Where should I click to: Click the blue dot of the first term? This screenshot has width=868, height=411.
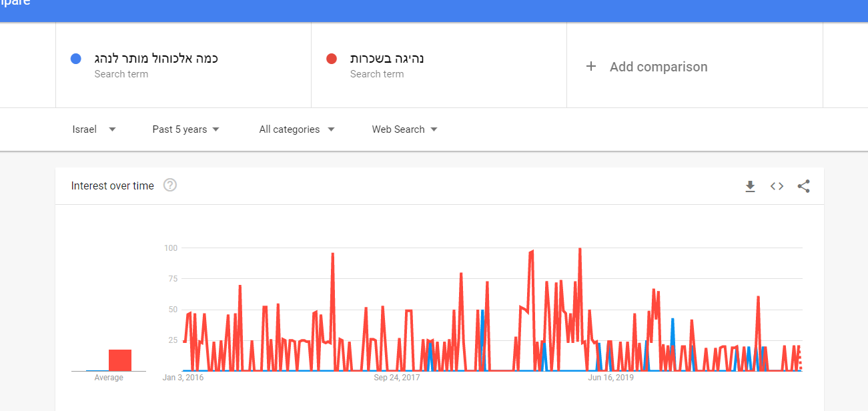(76, 59)
